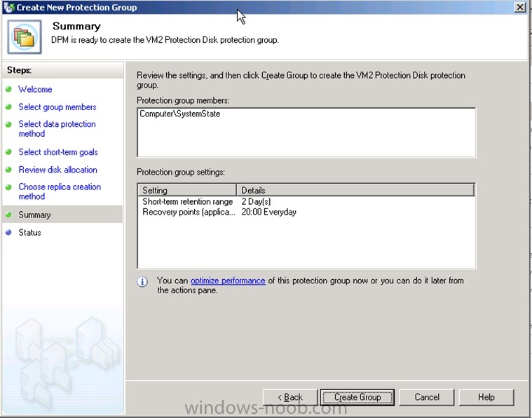Click the blue bullet beside Status
Screen dimensions: 532x418
(9, 232)
